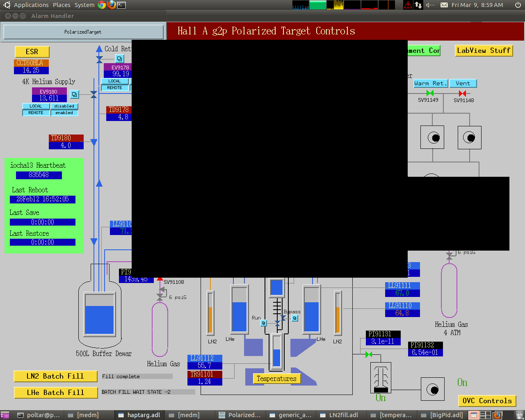
Task: Set EV9180 to REMOTE mode
Action: point(36,113)
